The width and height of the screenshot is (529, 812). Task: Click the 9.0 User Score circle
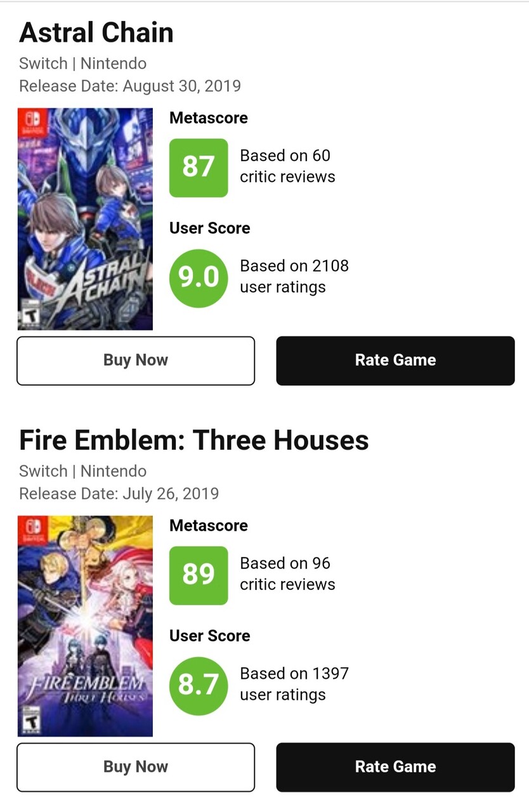[x=198, y=278]
